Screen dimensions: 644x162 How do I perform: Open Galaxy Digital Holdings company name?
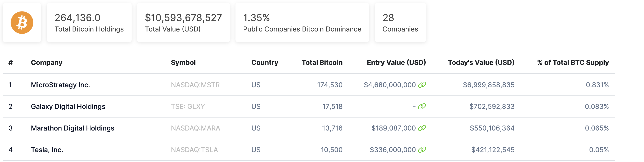[x=68, y=107]
